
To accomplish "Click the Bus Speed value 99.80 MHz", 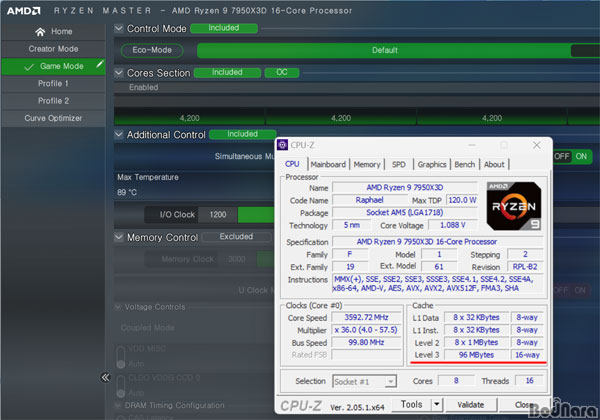I will [366, 342].
